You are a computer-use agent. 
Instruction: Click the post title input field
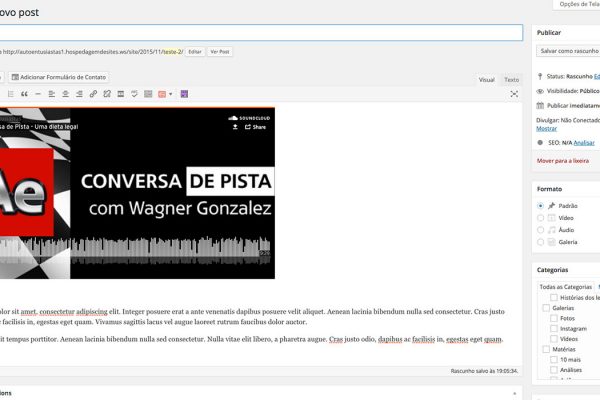pos(260,32)
